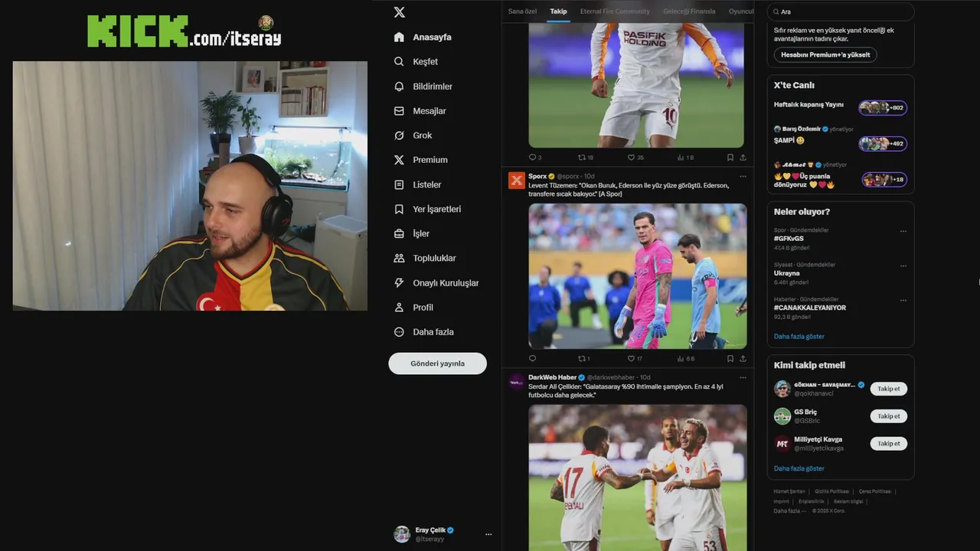The height and width of the screenshot is (551, 980).
Task: Open options for #GFKvGS trend
Action: [903, 231]
